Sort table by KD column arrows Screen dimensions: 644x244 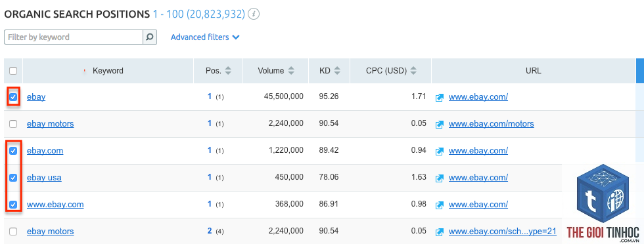pyautogui.click(x=336, y=71)
